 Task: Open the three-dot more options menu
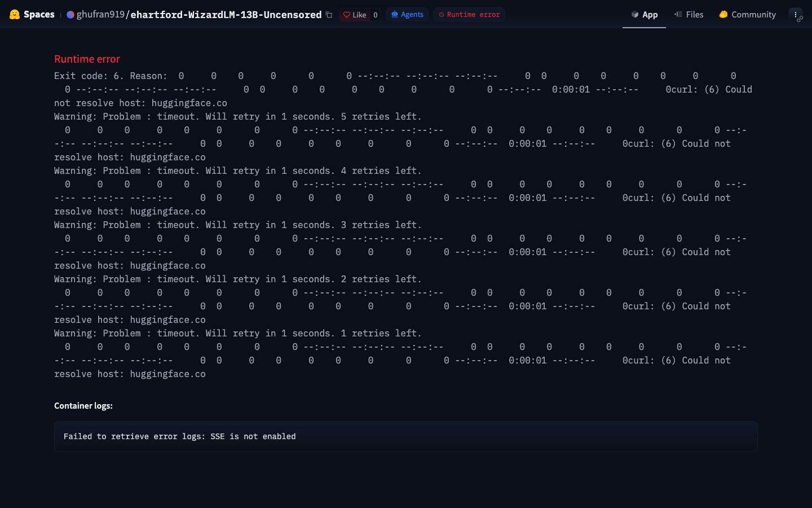click(796, 15)
